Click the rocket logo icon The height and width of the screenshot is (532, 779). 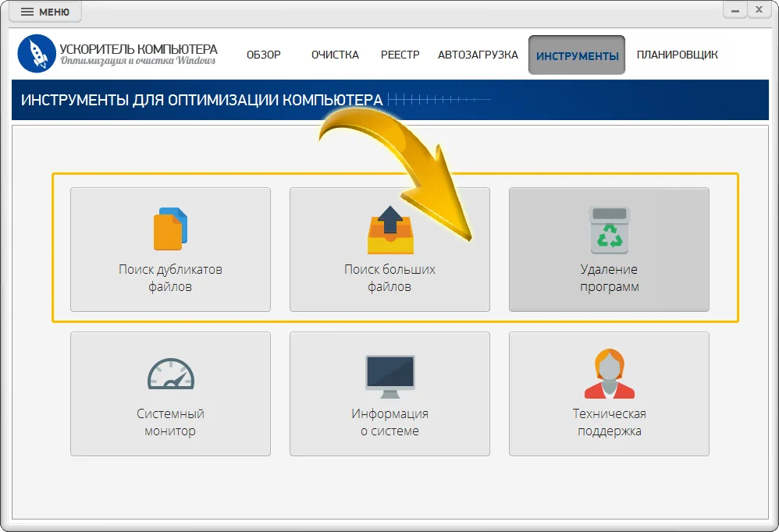click(x=37, y=54)
